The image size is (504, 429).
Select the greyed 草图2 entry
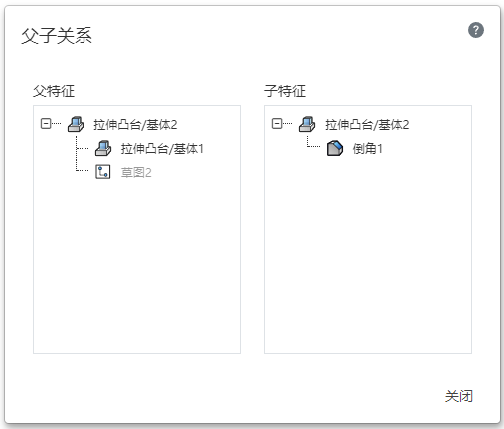coord(136,172)
